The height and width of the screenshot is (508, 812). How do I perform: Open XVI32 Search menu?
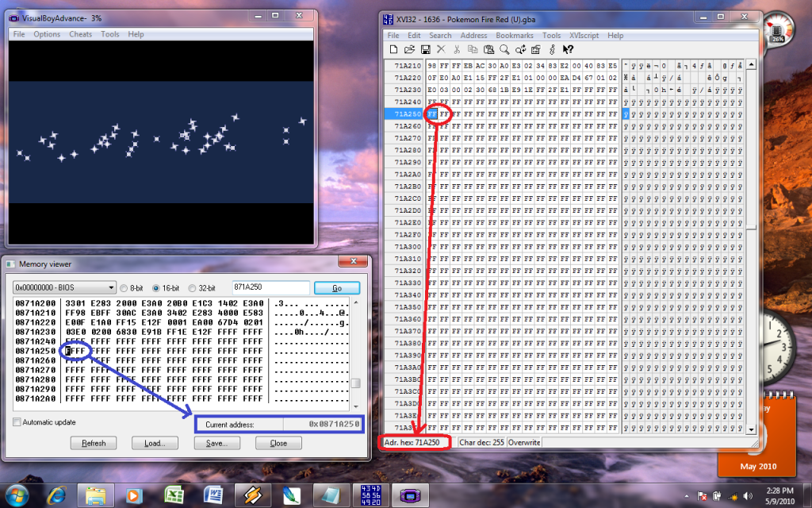pos(440,35)
